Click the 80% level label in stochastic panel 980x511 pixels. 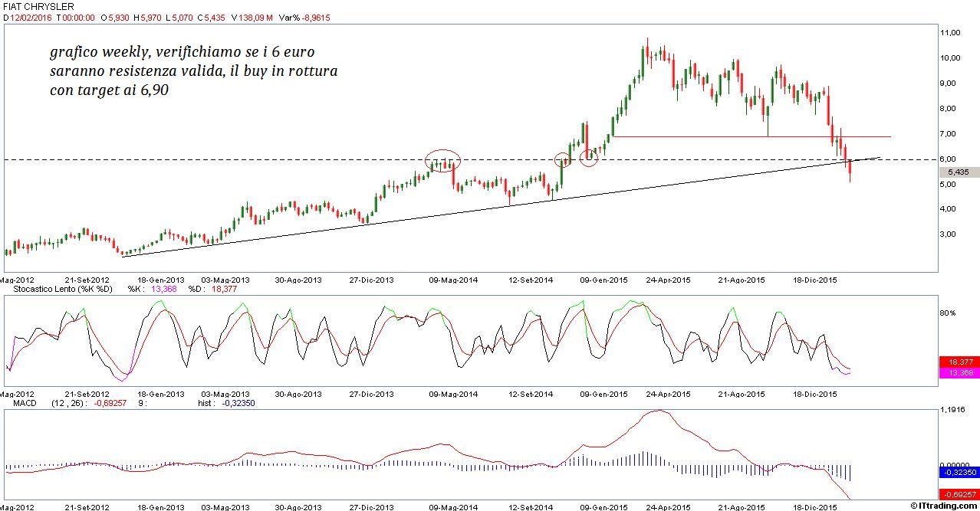pyautogui.click(x=948, y=313)
